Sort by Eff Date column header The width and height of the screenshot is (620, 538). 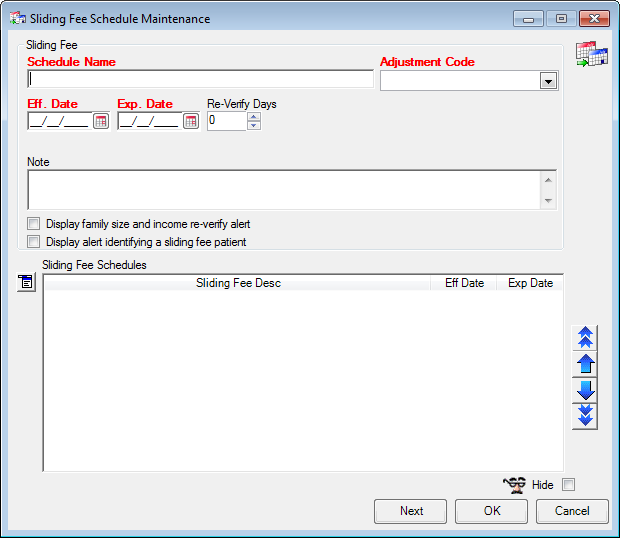(x=464, y=283)
